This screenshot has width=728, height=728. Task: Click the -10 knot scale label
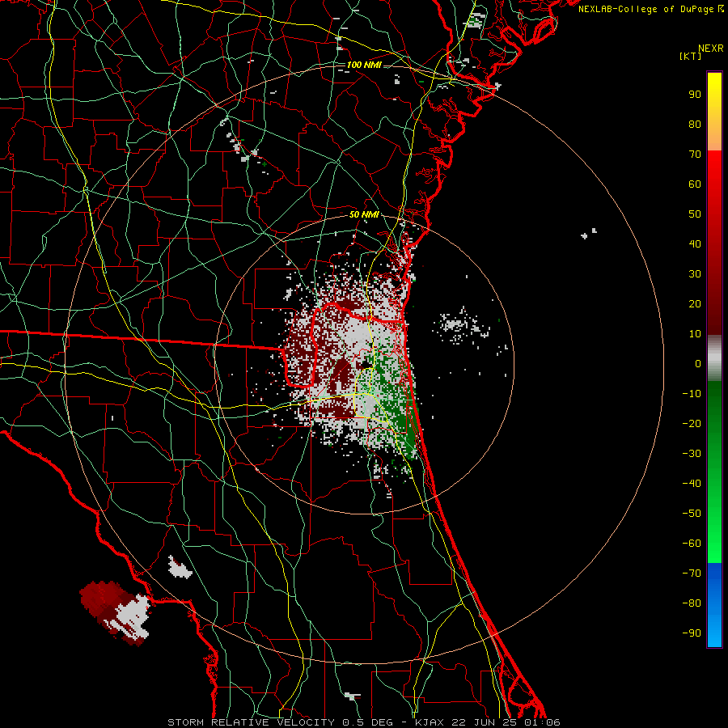click(x=692, y=394)
